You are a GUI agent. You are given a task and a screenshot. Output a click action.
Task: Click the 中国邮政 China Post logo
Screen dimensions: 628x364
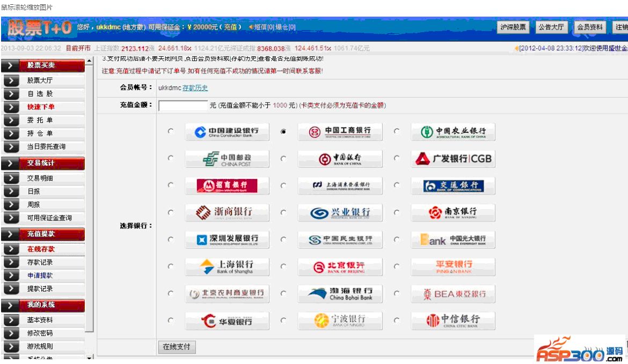tap(227, 159)
